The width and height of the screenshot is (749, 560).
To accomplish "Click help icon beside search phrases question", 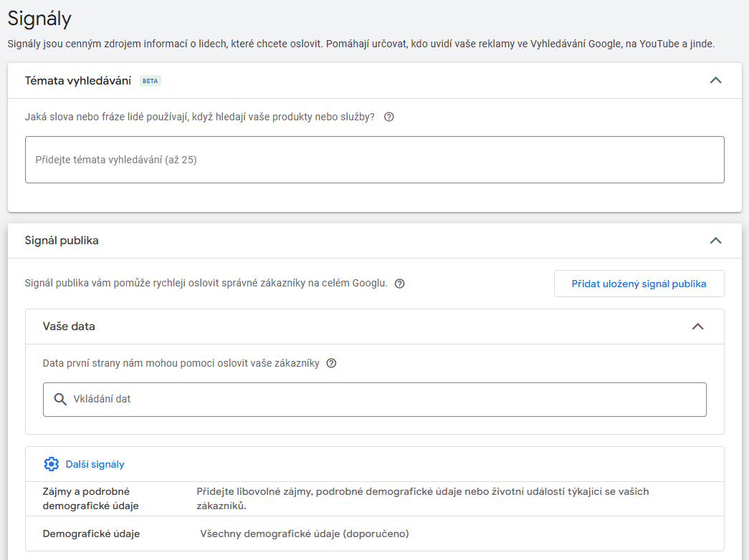I will pos(389,117).
